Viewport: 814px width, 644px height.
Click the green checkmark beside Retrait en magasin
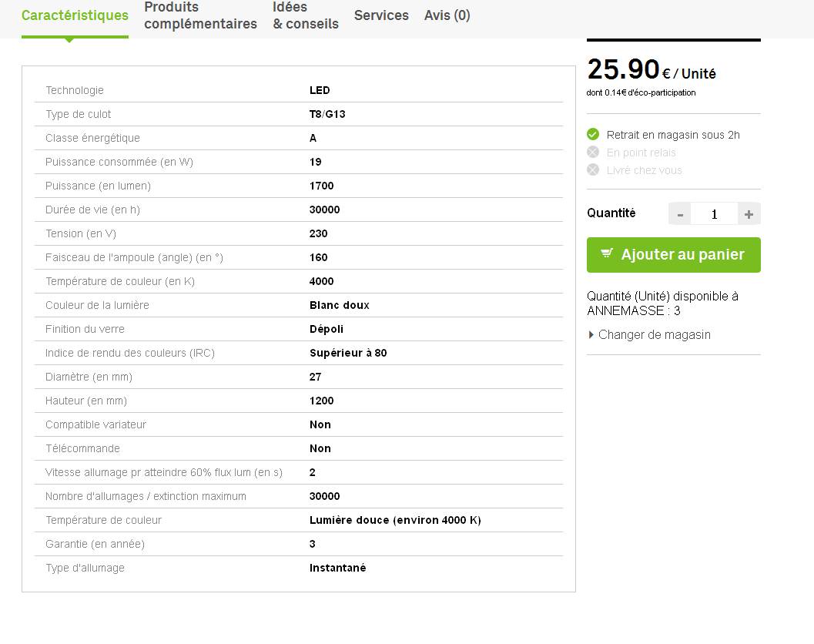coord(593,134)
